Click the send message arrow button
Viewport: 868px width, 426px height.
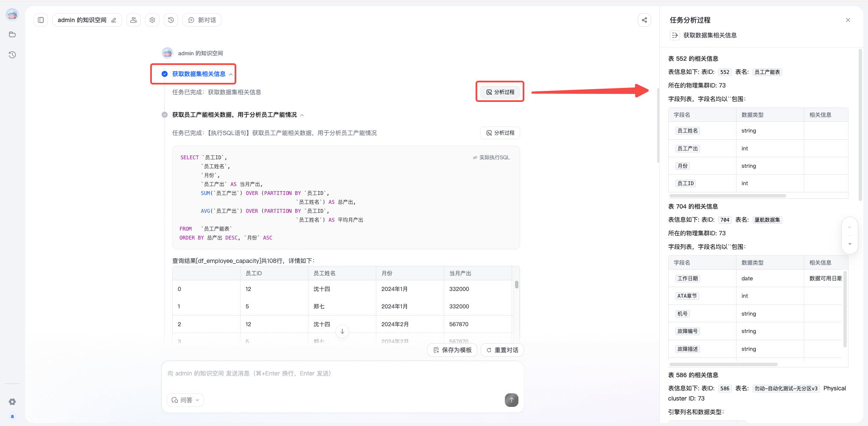(x=511, y=400)
